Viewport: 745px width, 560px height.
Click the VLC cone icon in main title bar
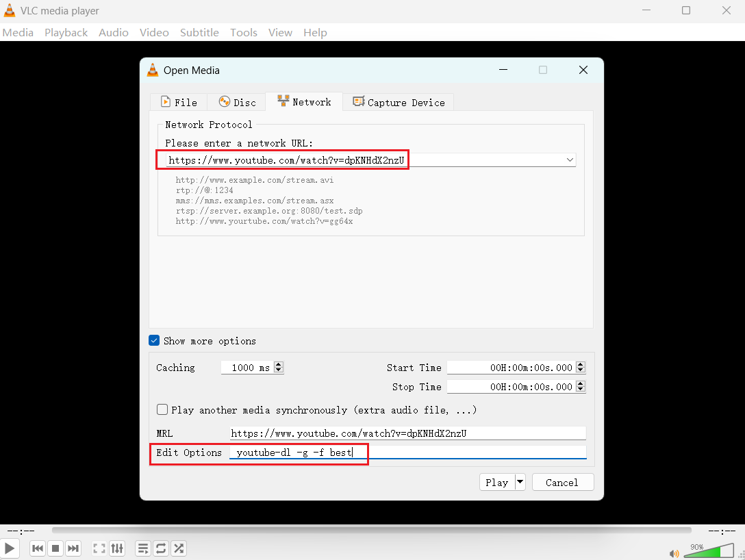[9, 10]
